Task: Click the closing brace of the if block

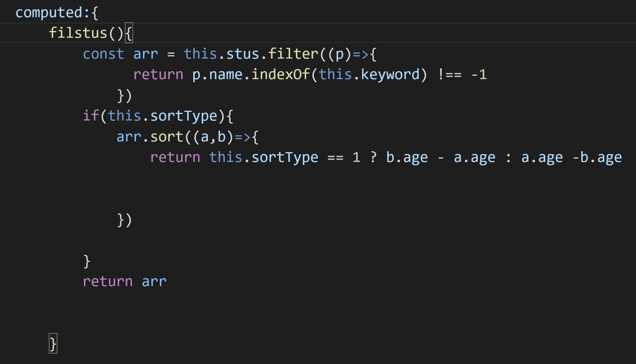Action: (87, 261)
